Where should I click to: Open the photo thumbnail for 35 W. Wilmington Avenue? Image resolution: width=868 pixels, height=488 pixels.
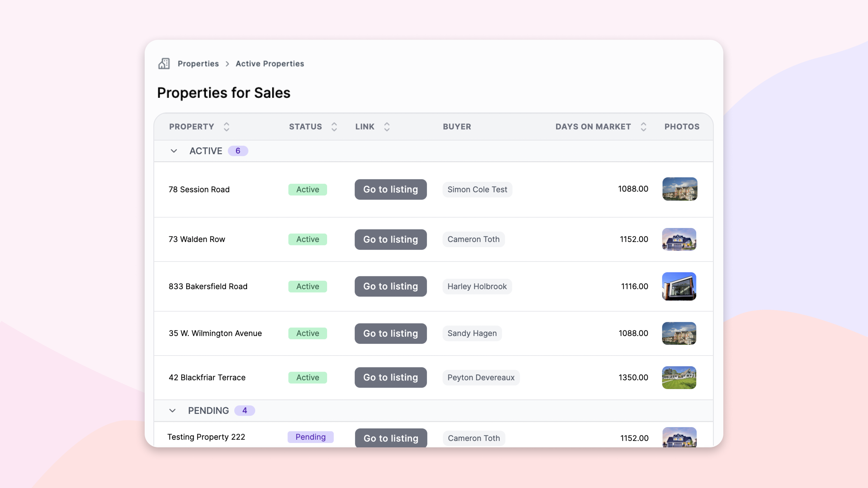pos(679,333)
